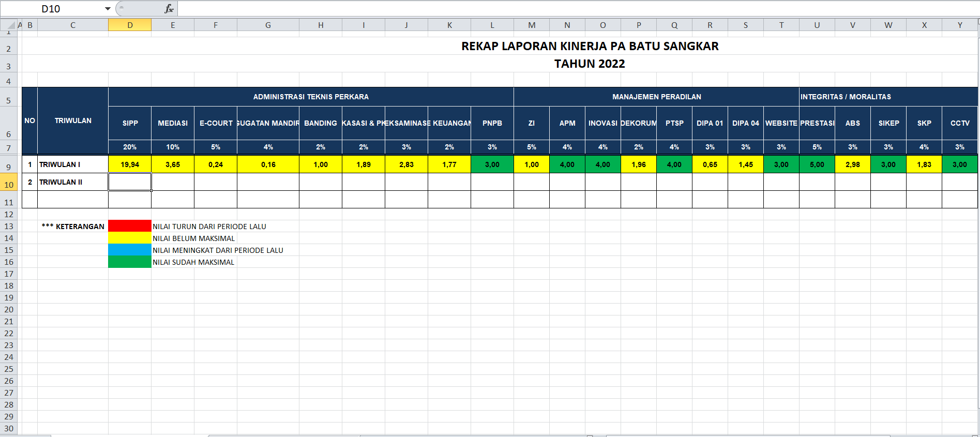Click the green legend color cell
The height and width of the screenshot is (437, 980).
coord(130,262)
